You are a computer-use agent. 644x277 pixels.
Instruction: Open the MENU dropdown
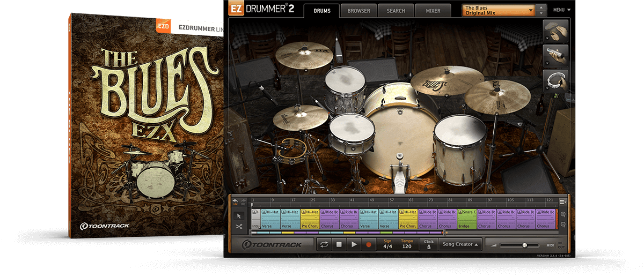coord(561,10)
